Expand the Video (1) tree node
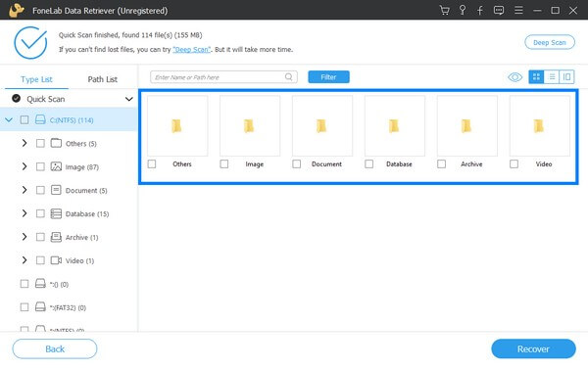 click(x=24, y=260)
